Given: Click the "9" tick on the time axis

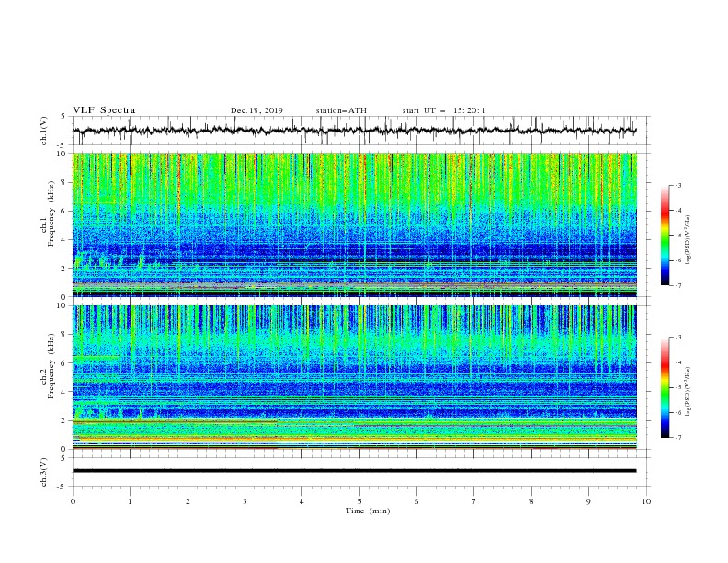Looking at the screenshot, I should point(588,501).
